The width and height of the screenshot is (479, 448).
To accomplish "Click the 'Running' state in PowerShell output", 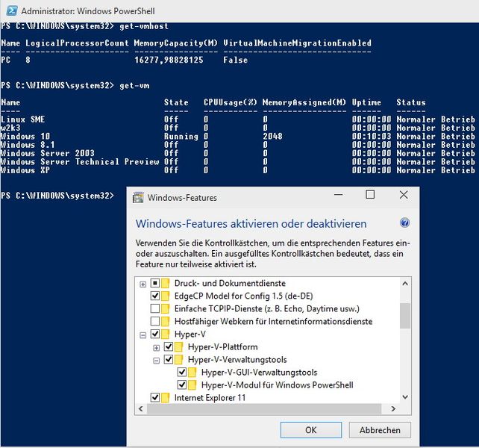I will (x=181, y=136).
